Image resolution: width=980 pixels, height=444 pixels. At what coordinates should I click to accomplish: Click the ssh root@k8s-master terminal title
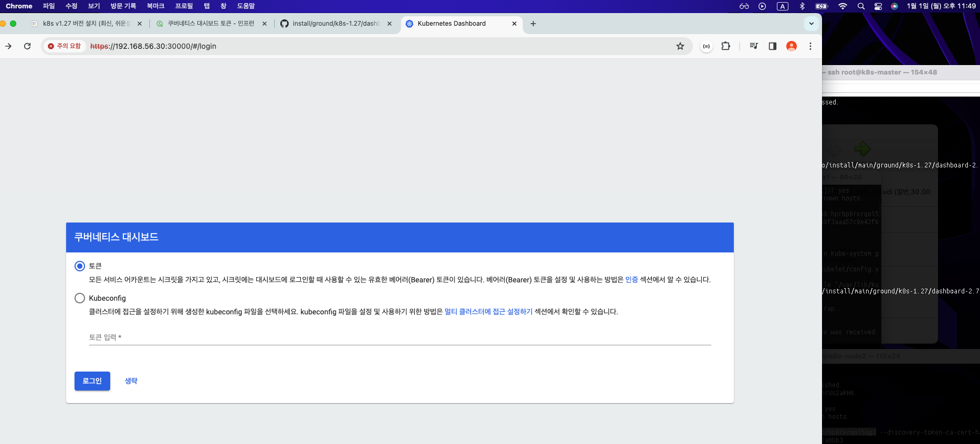tap(882, 72)
